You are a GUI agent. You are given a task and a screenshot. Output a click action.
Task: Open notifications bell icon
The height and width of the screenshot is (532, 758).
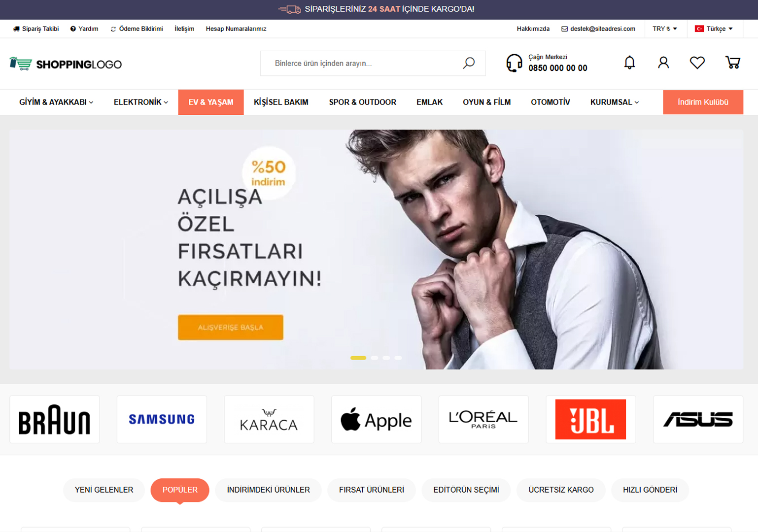click(629, 63)
